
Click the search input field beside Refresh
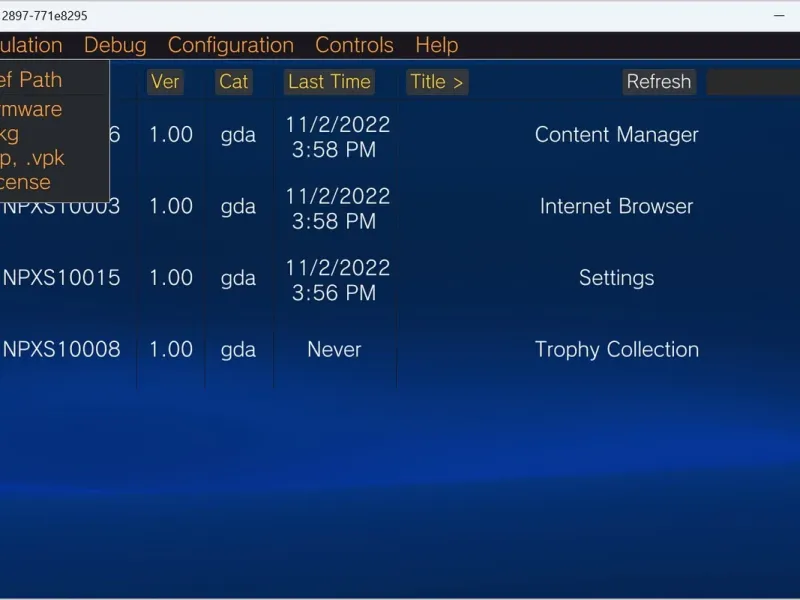coord(753,82)
